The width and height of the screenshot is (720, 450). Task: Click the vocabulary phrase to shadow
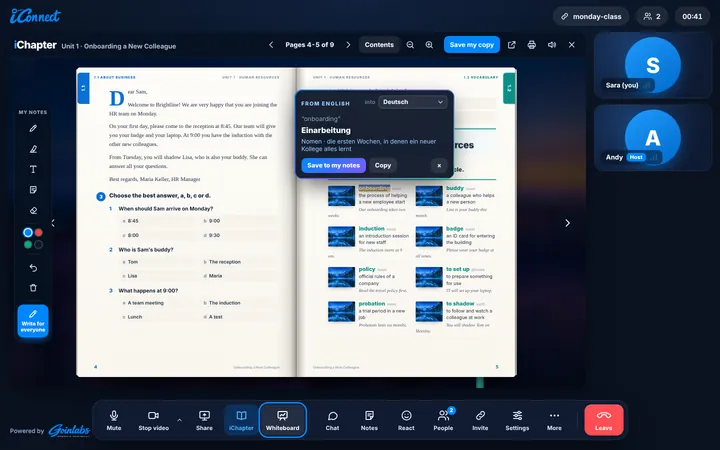click(460, 304)
